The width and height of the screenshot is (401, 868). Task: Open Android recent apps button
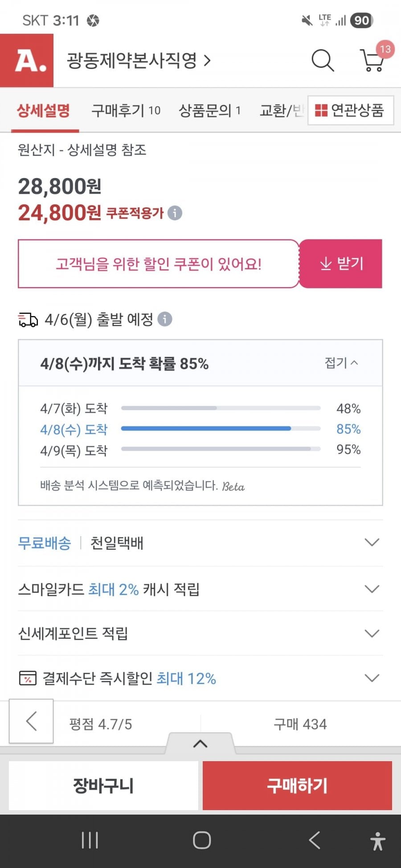pos(90,840)
